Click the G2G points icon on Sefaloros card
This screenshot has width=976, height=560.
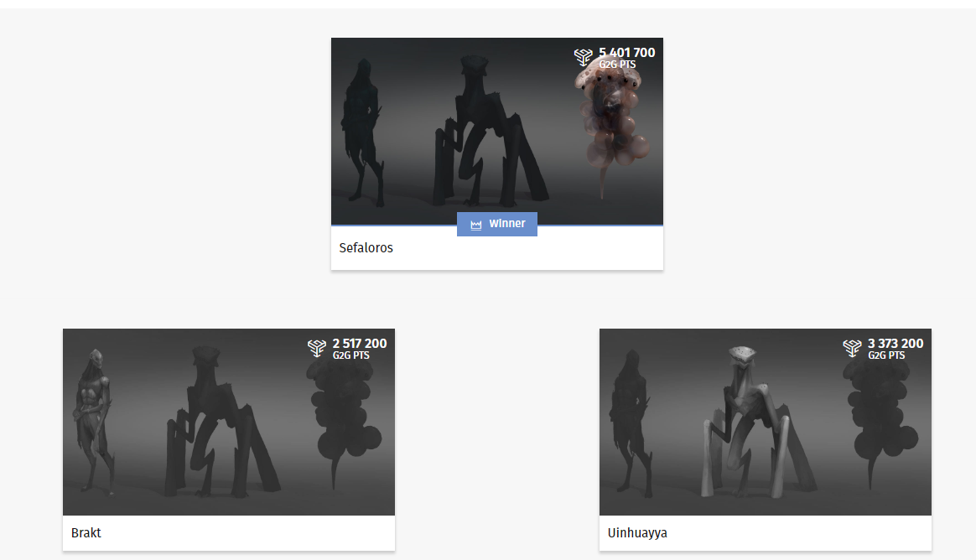click(584, 57)
